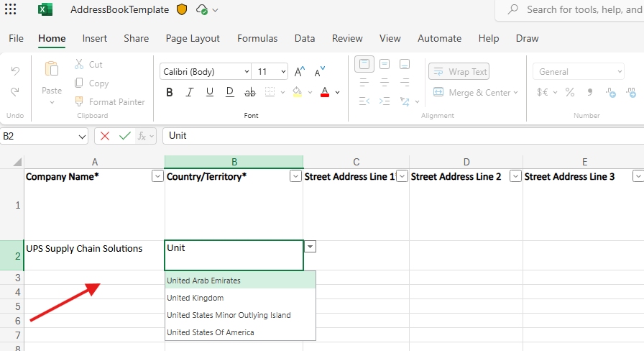The height and width of the screenshot is (351, 644).
Task: Open the Draw tab
Action: (527, 38)
